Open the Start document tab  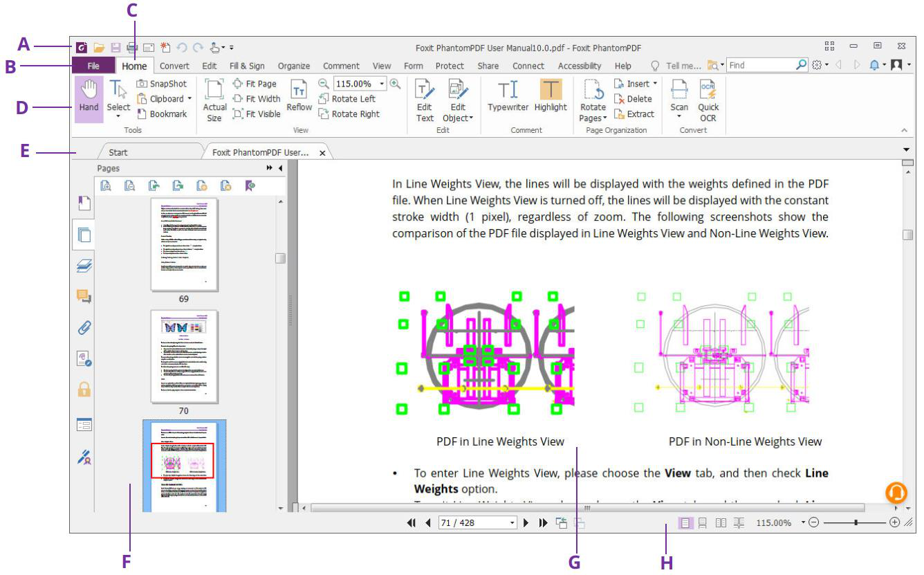(118, 152)
